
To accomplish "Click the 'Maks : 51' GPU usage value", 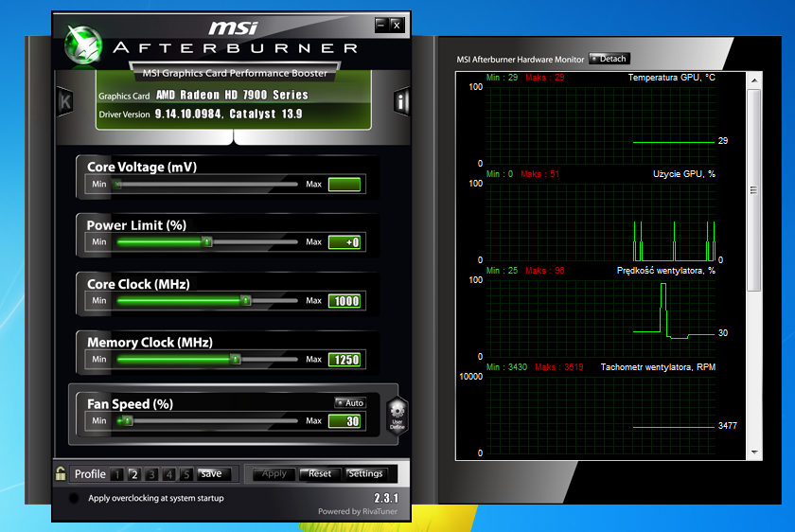I will 539,174.
